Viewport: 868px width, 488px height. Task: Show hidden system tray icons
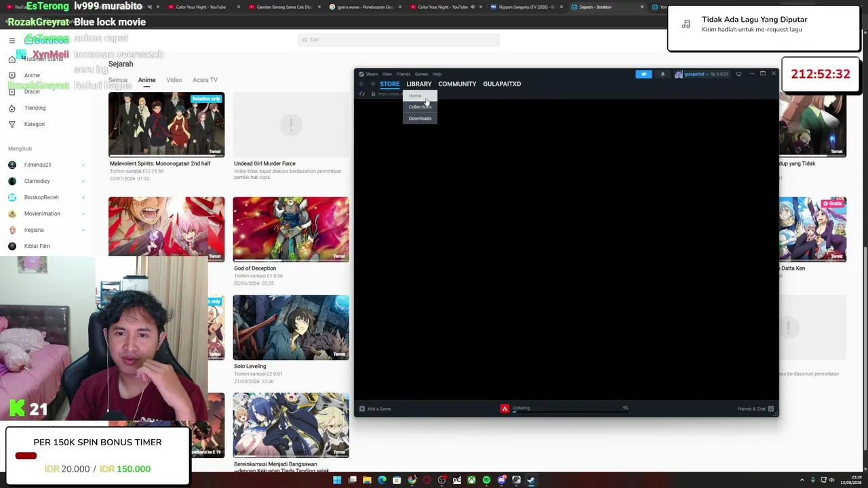click(x=802, y=480)
